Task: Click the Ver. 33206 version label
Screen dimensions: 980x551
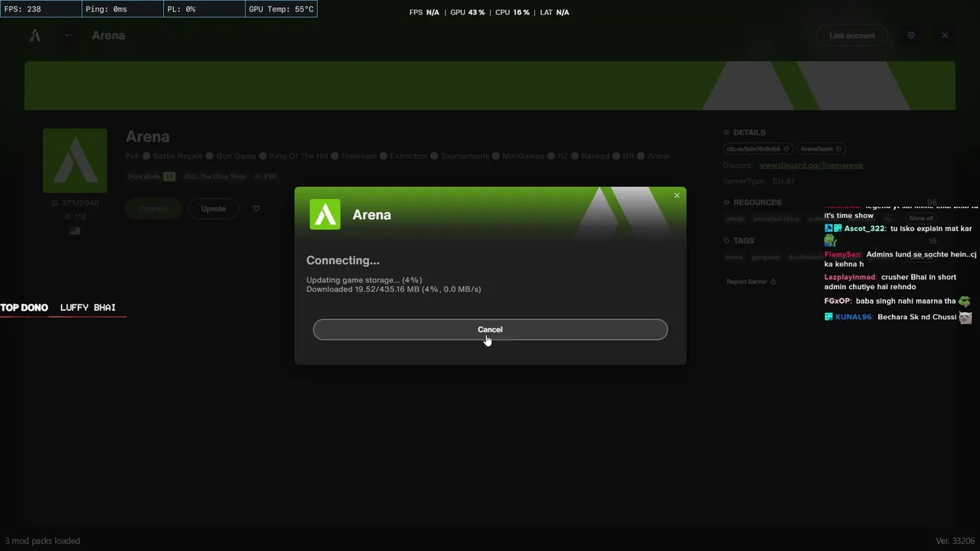Action: coord(955,541)
